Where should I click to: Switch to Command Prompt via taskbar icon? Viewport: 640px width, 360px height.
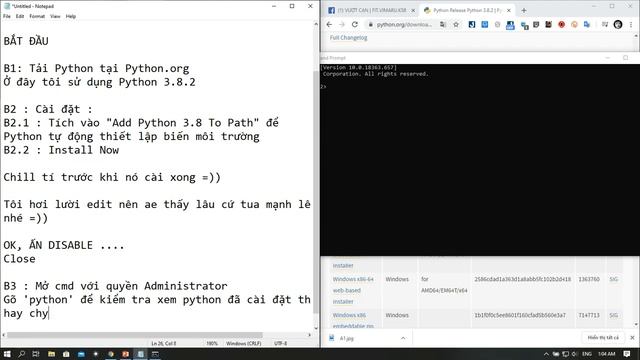pos(155,354)
